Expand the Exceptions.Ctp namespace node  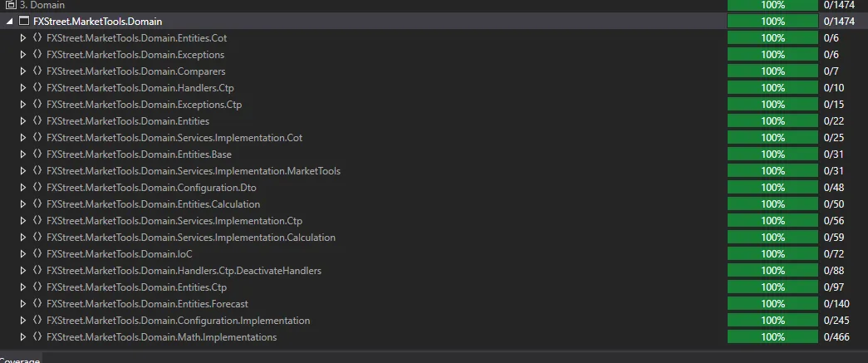(22, 105)
